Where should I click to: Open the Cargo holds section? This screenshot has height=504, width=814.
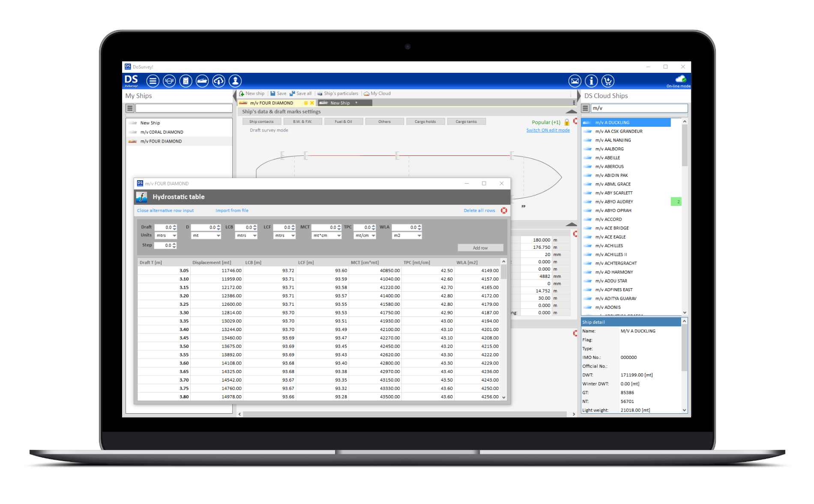coord(425,122)
